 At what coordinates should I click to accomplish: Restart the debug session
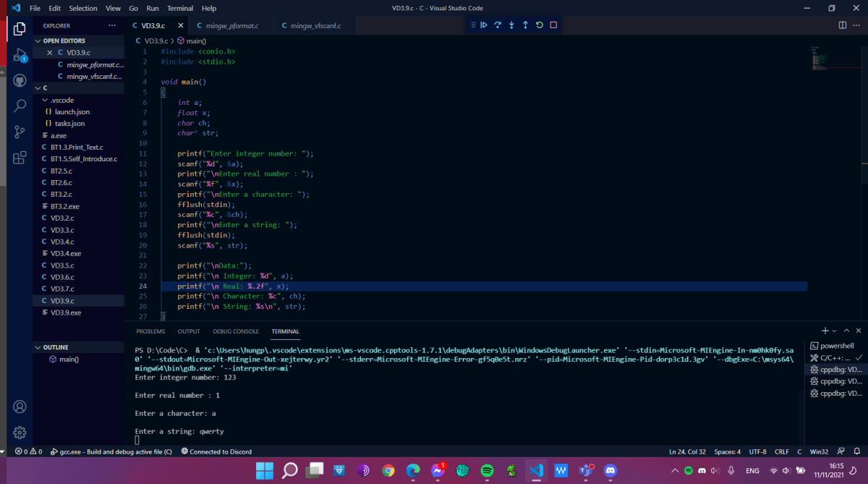(539, 24)
